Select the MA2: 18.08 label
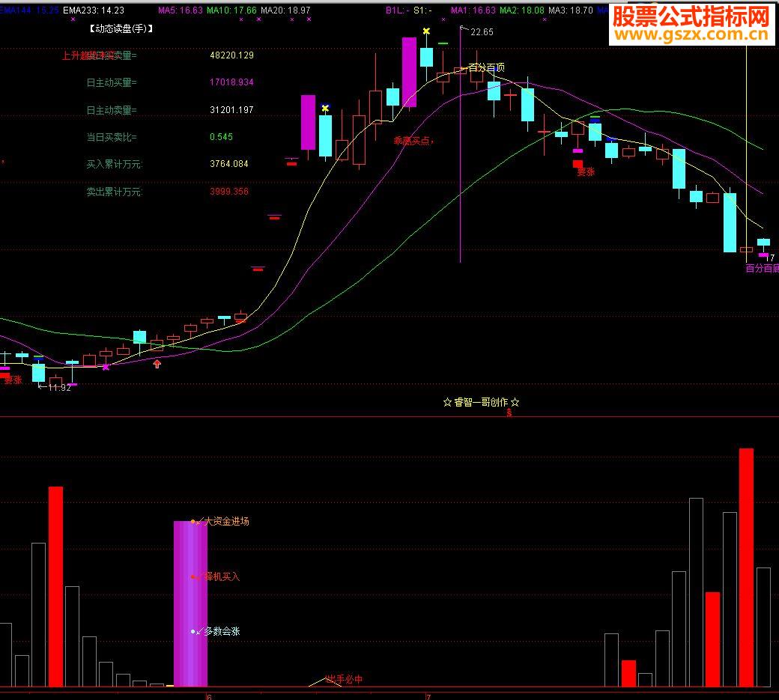Screen dimensions: 779x700 coord(521,10)
